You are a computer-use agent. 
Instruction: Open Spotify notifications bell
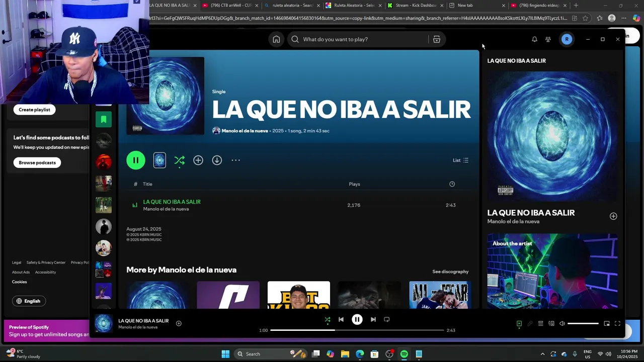pyautogui.click(x=534, y=39)
